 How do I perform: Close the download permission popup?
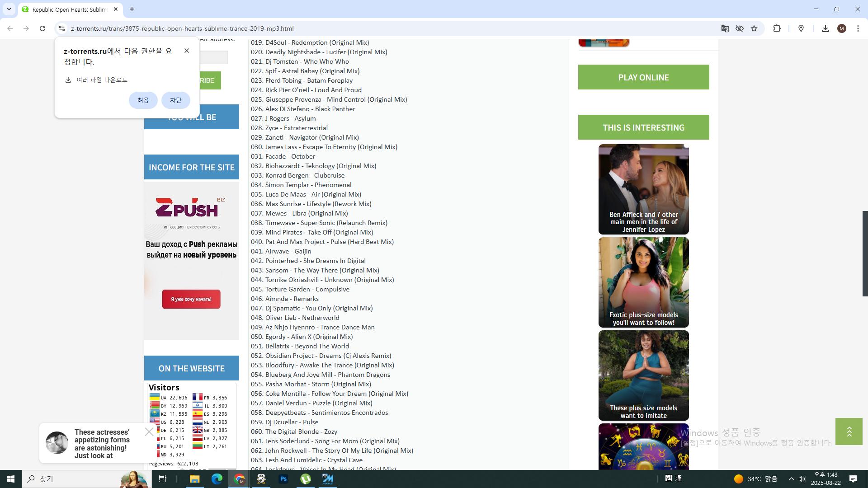pos(187,51)
